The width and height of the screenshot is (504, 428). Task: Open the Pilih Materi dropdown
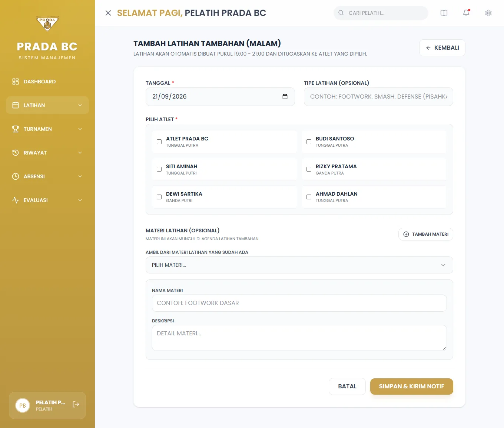tap(299, 265)
